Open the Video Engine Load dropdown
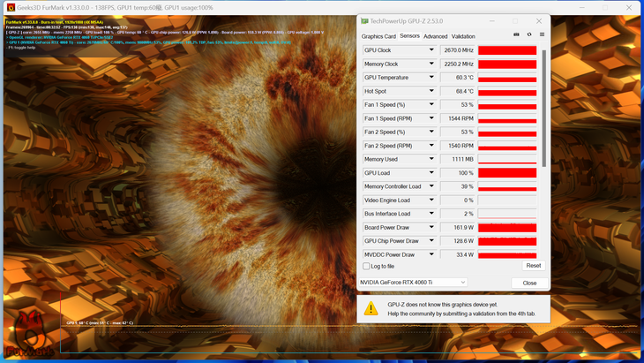The image size is (644, 363). 431,200
